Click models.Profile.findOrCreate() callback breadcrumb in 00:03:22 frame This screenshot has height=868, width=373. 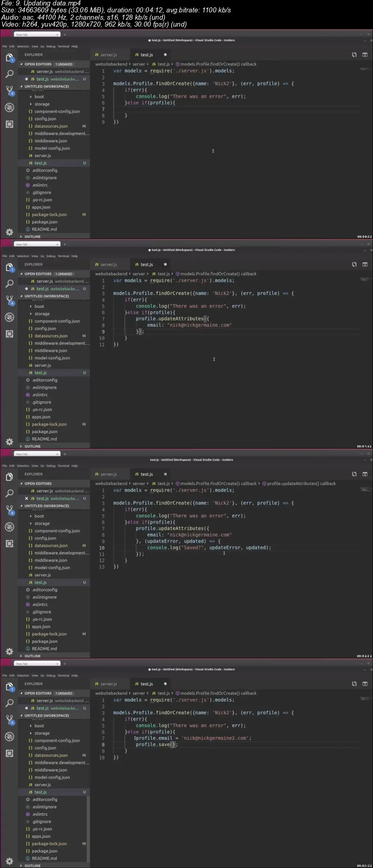pyautogui.click(x=216, y=693)
